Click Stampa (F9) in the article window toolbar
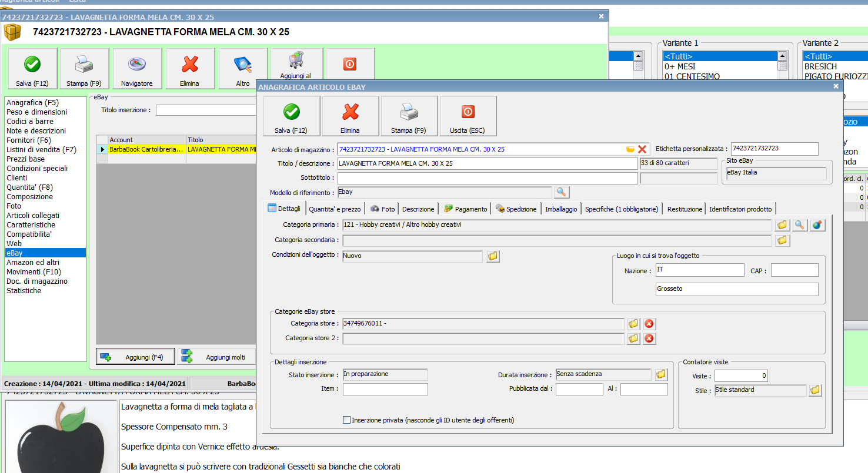868x473 pixels. [x=84, y=69]
